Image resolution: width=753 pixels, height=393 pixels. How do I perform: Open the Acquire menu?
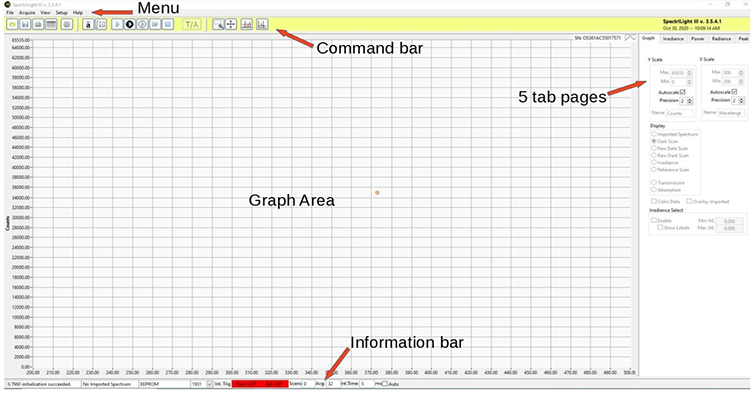(27, 12)
